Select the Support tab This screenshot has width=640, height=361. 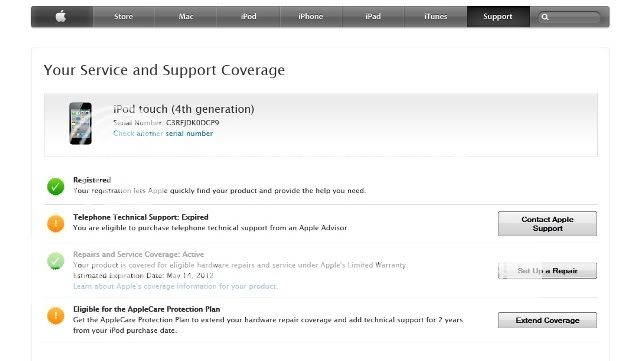click(x=498, y=16)
